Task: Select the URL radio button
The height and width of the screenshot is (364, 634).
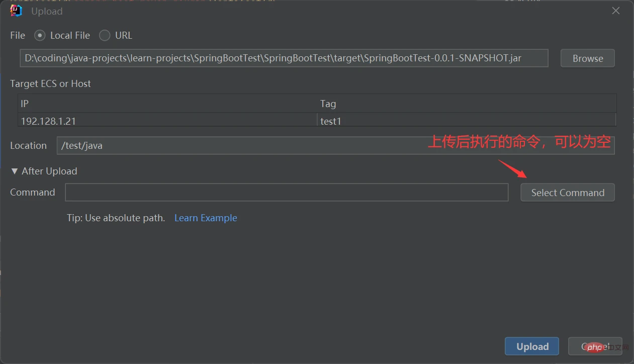Action: pyautogui.click(x=105, y=35)
